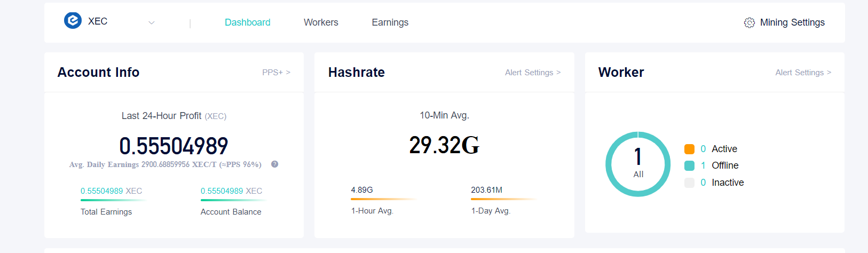Open Alert Settings in the Worker card
This screenshot has height=253, width=868.
click(803, 73)
